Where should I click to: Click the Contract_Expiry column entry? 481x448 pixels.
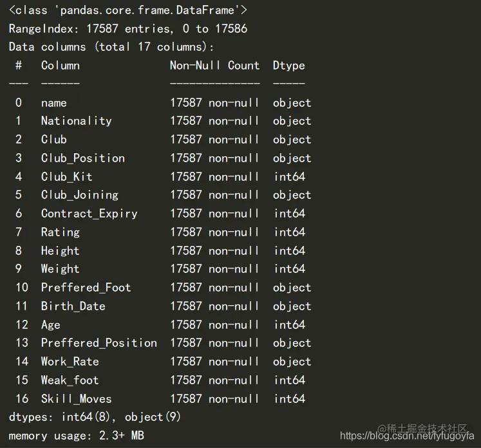pyautogui.click(x=90, y=214)
